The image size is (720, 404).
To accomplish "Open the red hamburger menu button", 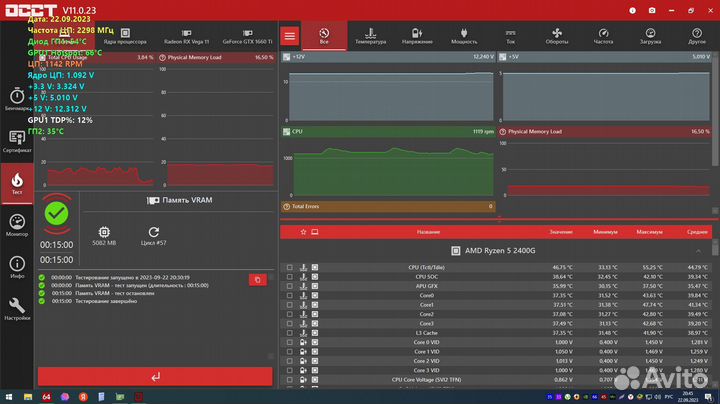I will 290,36.
